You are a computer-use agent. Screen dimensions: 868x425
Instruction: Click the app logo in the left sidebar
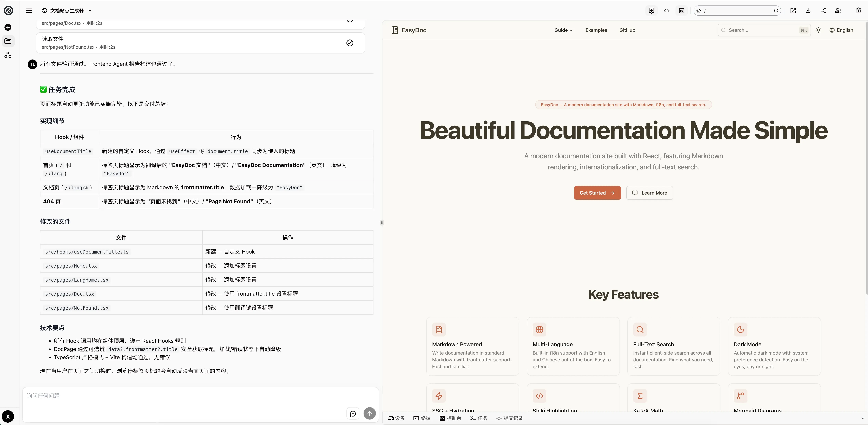8,10
